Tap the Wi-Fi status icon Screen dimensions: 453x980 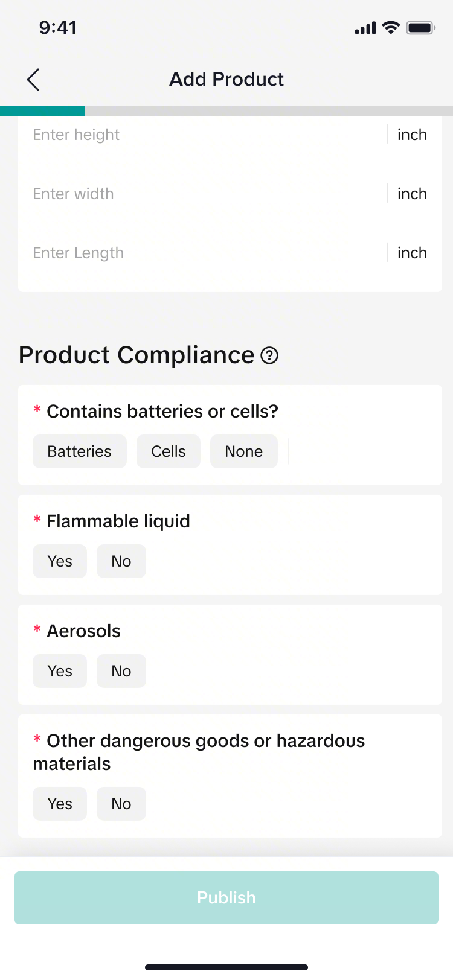click(x=391, y=28)
